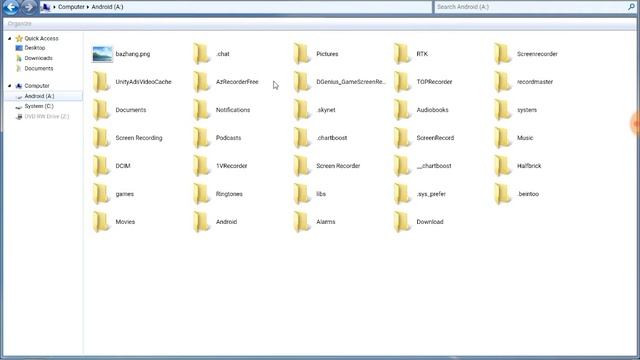The width and height of the screenshot is (640, 360).
Task: Open Quick Access in the sidebar
Action: click(41, 38)
